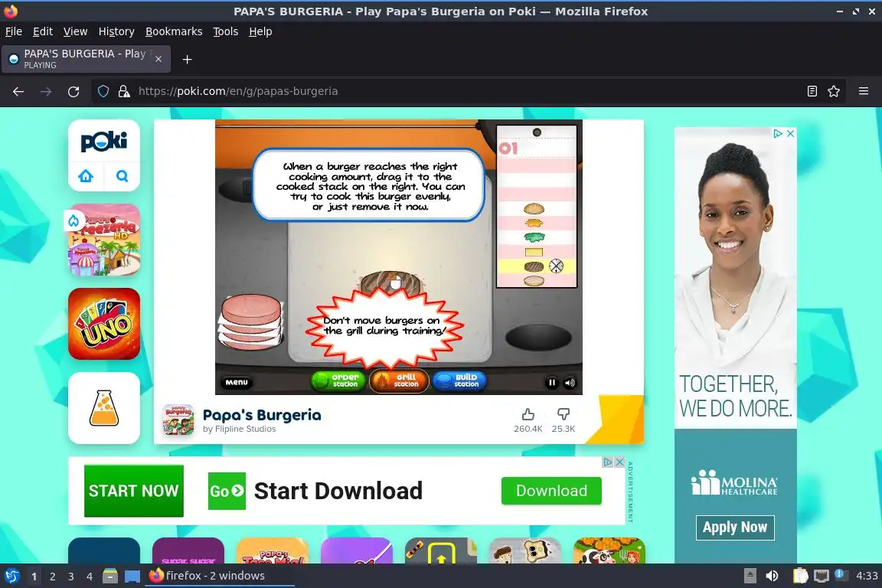Click the cheese slice on order ticket
Screen dimensions: 882x588
[x=534, y=252]
